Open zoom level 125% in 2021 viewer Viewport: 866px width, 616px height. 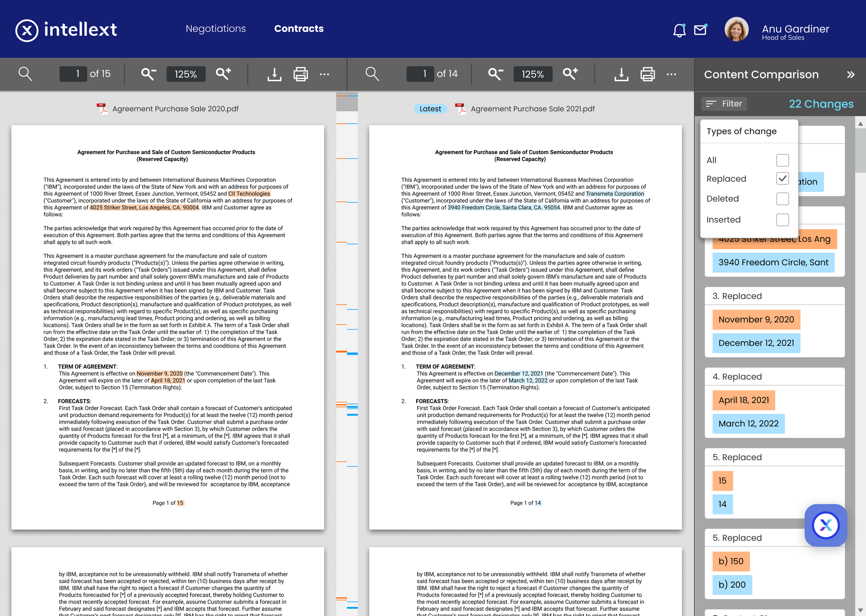tap(533, 74)
